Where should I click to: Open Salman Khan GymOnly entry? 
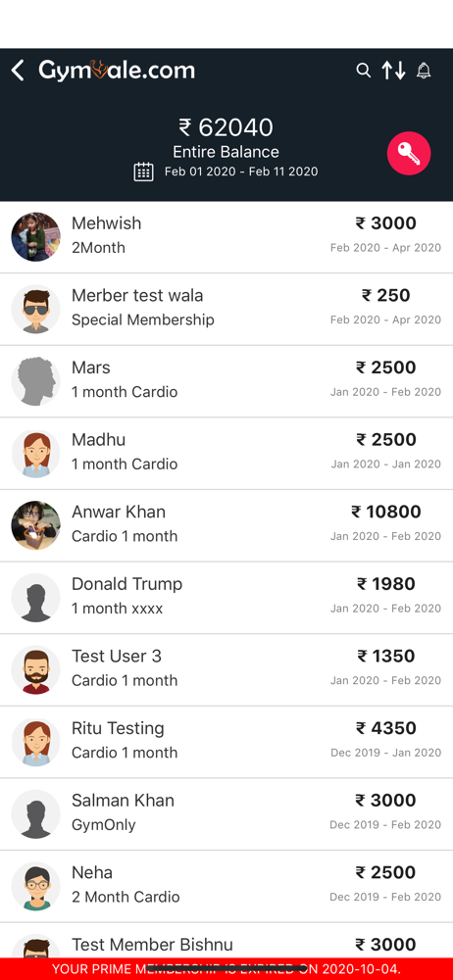(x=226, y=813)
